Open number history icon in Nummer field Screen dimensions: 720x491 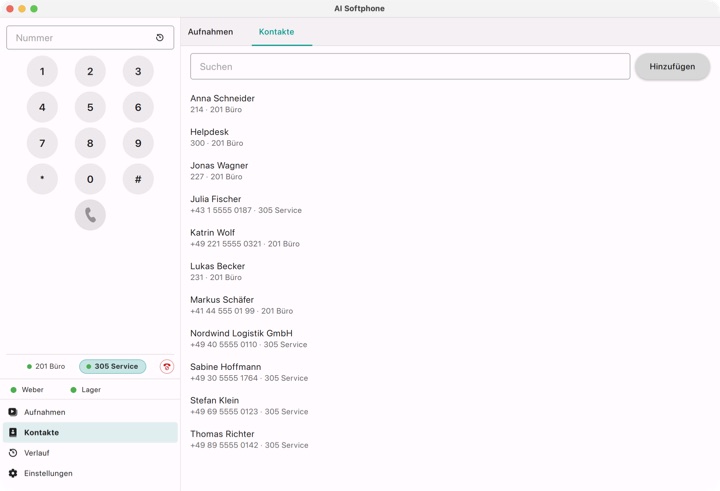160,38
